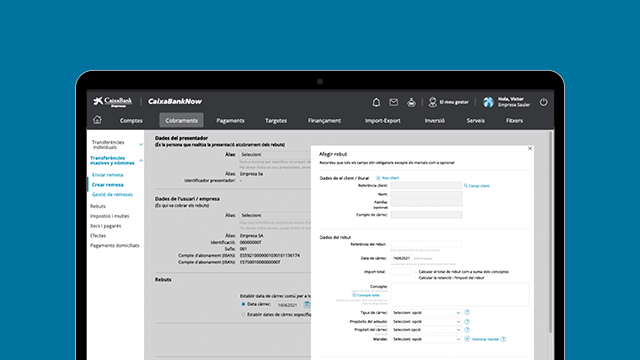The image size is (640, 360).
Task: Click the Referència del rebut input field
Action: 426,244
